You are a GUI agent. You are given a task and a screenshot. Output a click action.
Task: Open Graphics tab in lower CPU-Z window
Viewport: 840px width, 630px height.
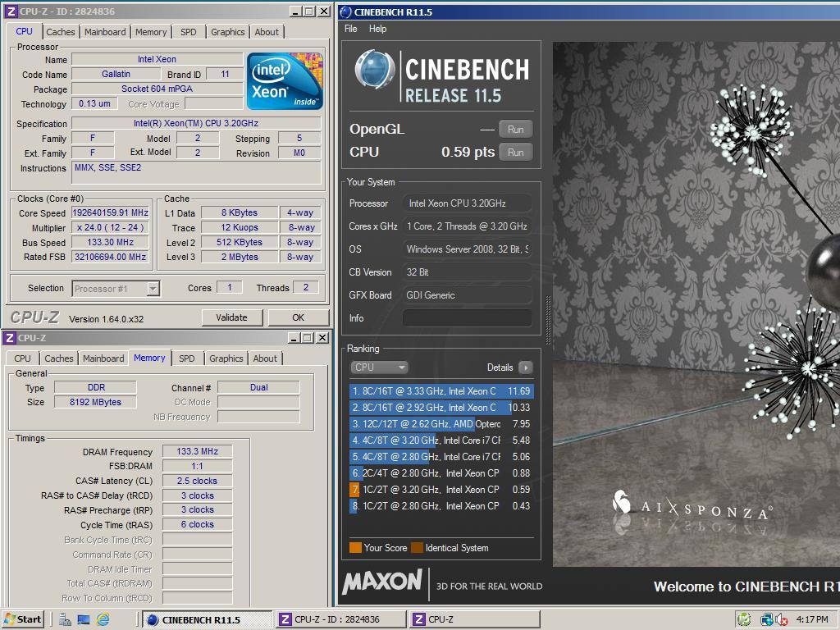coord(226,358)
